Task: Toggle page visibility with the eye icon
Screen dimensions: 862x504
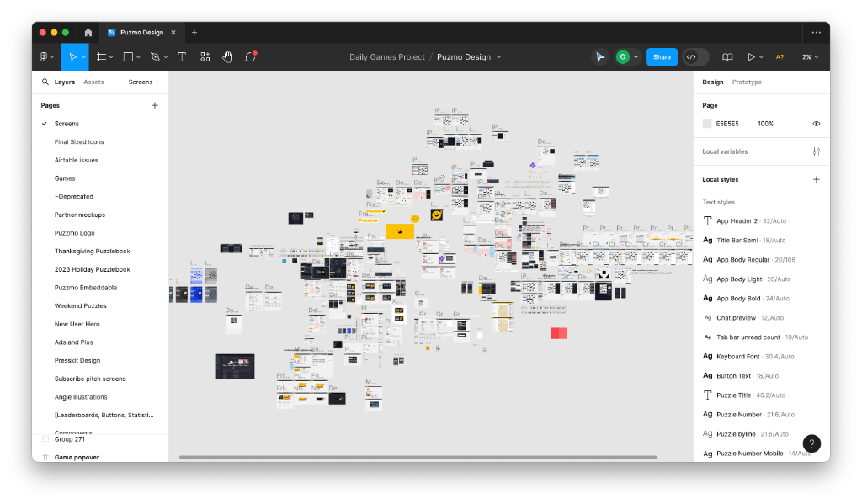Action: (x=816, y=123)
